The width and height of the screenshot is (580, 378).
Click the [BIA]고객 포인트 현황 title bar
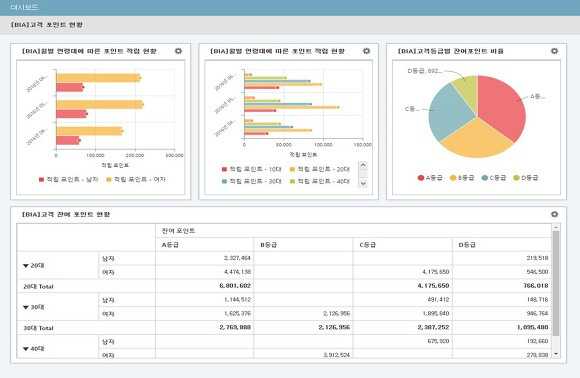[290, 25]
